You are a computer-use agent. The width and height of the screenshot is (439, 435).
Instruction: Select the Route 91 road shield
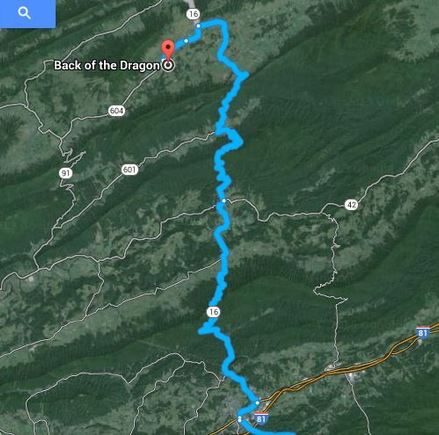tap(66, 173)
